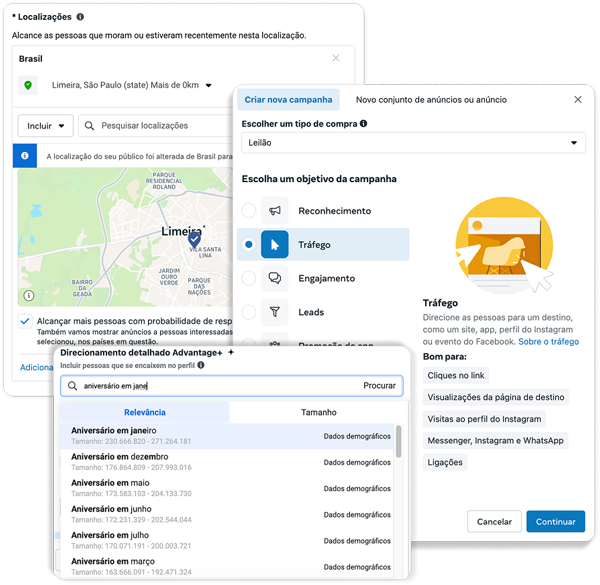Open the Leilão purchase type dropdown
The image size is (600, 585).
coord(413,143)
